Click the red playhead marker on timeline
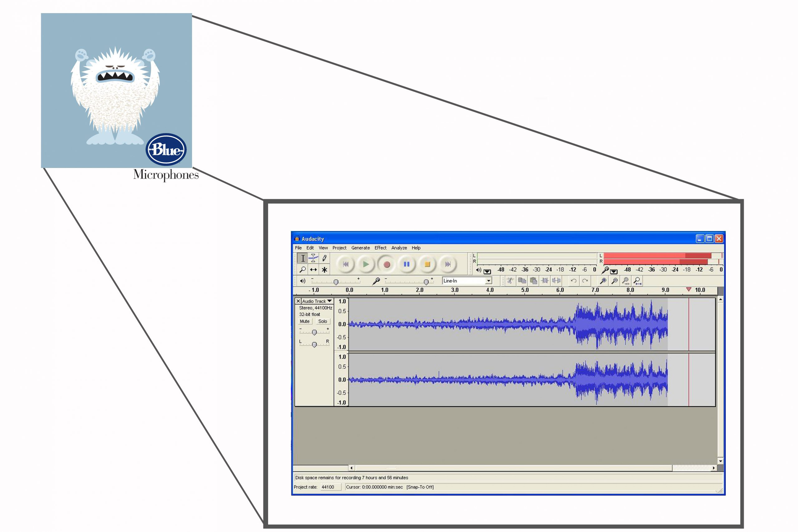Viewport: 798px width, 532px height. [x=688, y=289]
